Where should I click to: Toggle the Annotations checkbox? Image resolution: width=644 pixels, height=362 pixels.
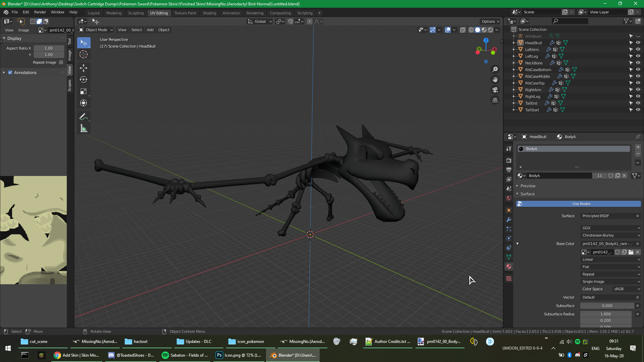click(10, 72)
